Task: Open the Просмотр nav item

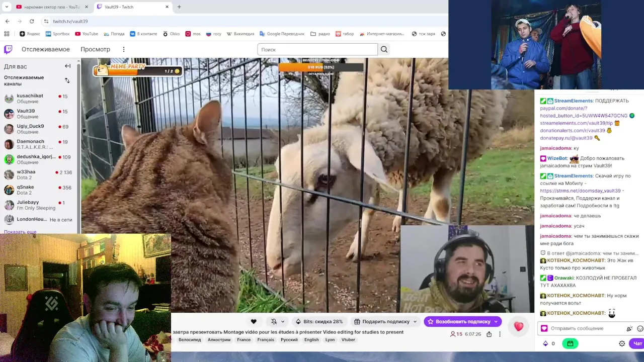Action: coord(95,49)
